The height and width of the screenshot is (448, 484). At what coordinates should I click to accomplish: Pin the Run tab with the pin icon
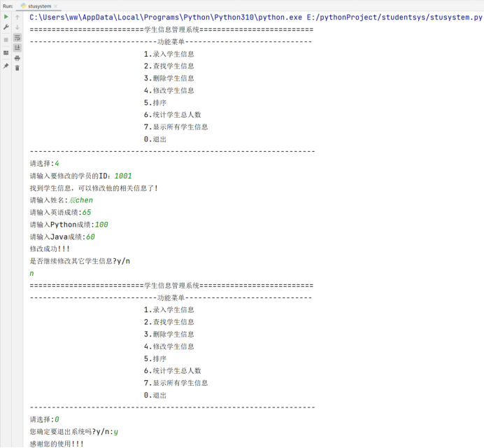point(6,66)
